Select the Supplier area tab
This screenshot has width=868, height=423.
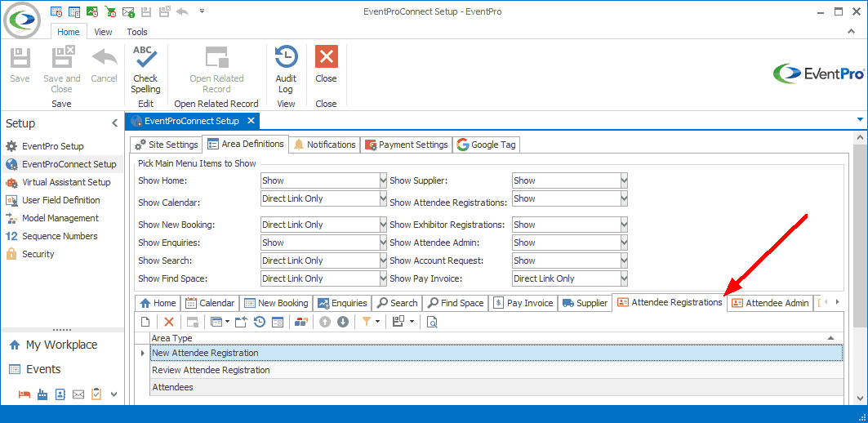click(585, 303)
